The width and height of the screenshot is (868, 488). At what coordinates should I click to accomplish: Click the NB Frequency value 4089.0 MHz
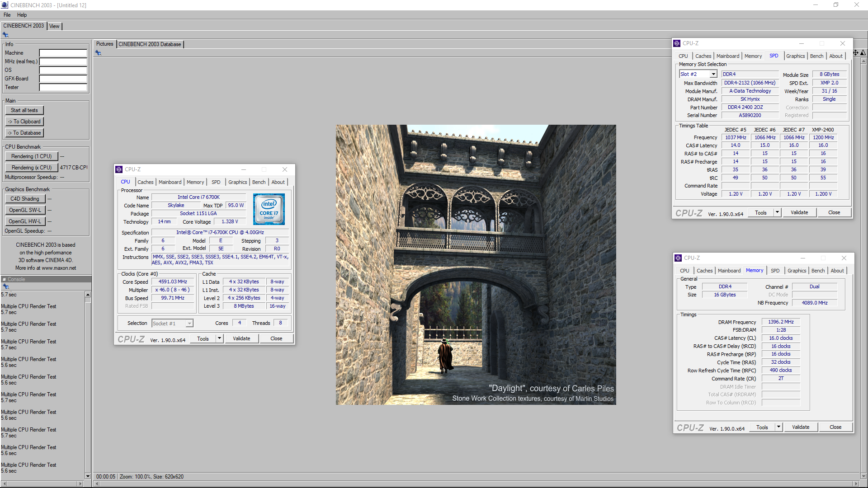[815, 303]
